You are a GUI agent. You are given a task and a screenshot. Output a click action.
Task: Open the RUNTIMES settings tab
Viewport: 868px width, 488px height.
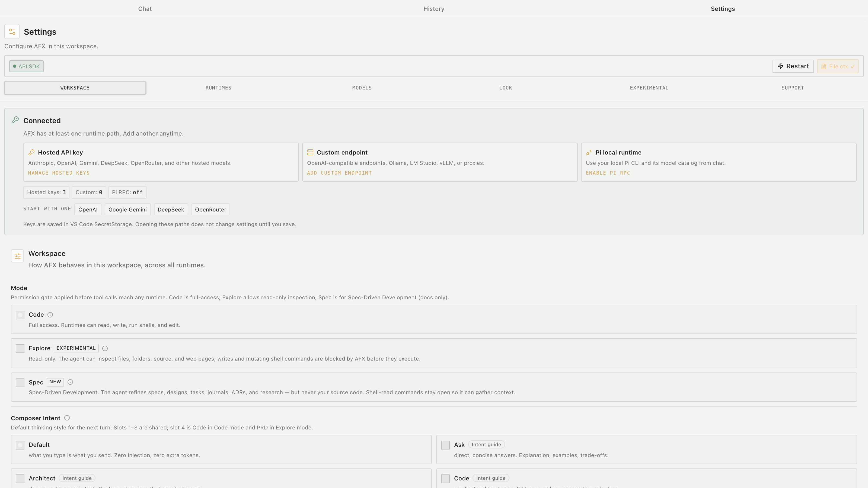tap(218, 88)
